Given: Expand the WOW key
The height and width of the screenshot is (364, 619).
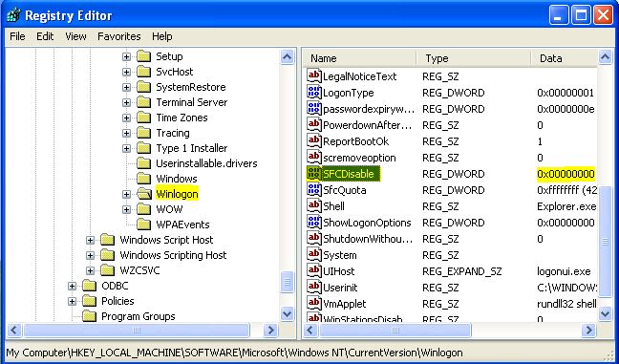Looking at the screenshot, I should tap(126, 209).
